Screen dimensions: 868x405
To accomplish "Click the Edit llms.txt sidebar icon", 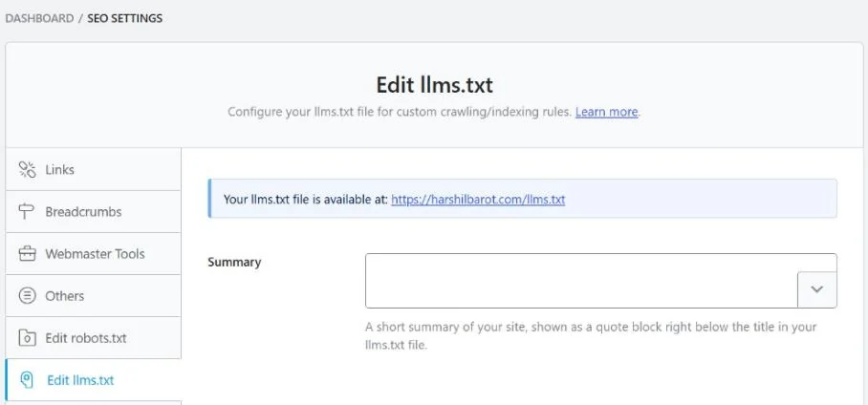I will [x=27, y=380].
